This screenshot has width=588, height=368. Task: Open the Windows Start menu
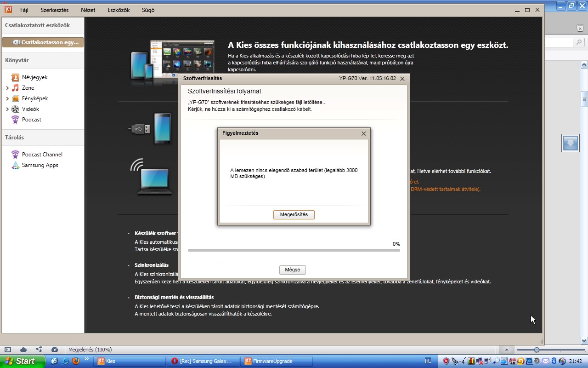(x=23, y=361)
